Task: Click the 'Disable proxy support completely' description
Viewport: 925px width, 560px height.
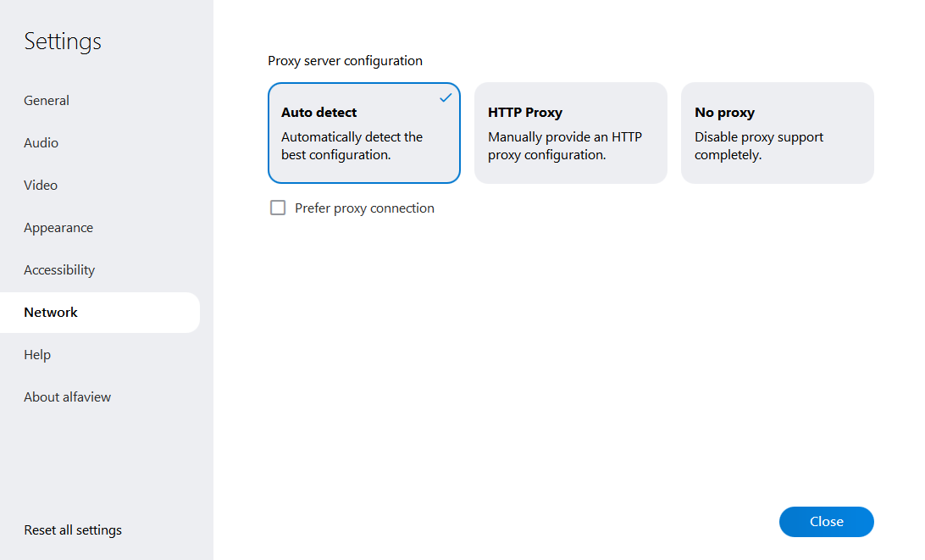Action: [x=759, y=147]
